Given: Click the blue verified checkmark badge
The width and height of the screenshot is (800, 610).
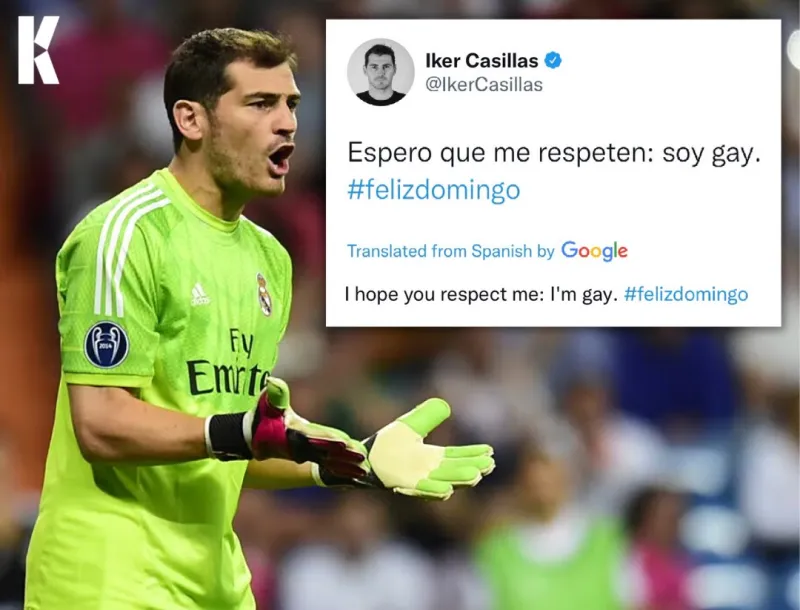Looking at the screenshot, I should [x=553, y=61].
